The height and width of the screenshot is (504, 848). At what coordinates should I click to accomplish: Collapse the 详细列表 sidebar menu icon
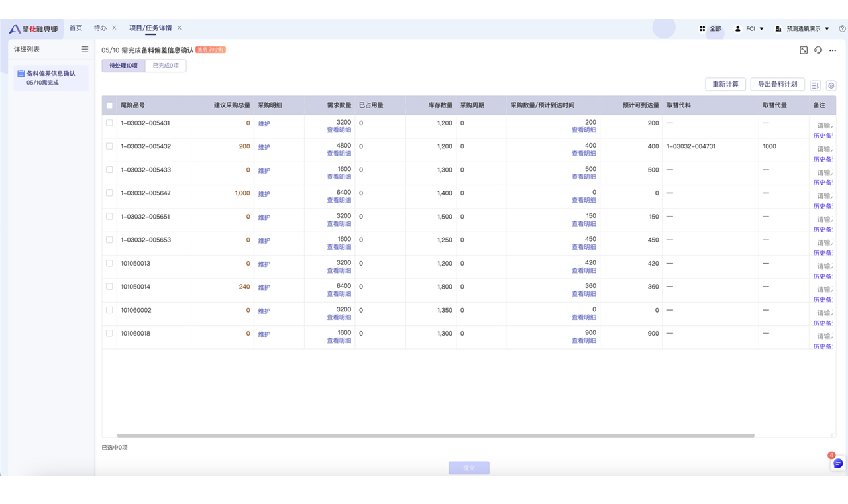(85, 50)
